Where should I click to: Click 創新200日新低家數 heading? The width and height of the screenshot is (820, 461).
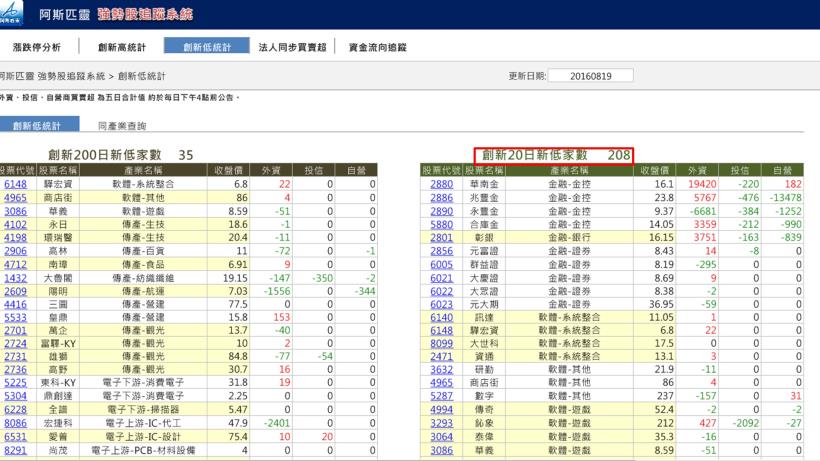[105, 155]
